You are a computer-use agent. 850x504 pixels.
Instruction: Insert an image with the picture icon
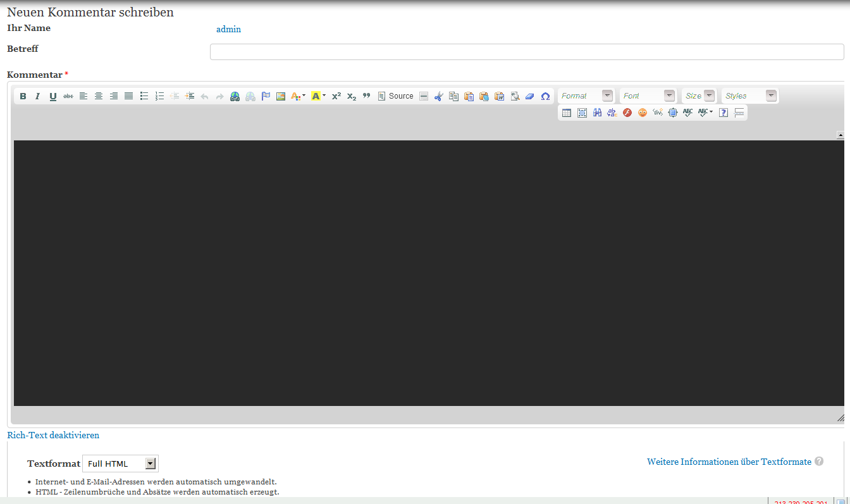coord(281,96)
